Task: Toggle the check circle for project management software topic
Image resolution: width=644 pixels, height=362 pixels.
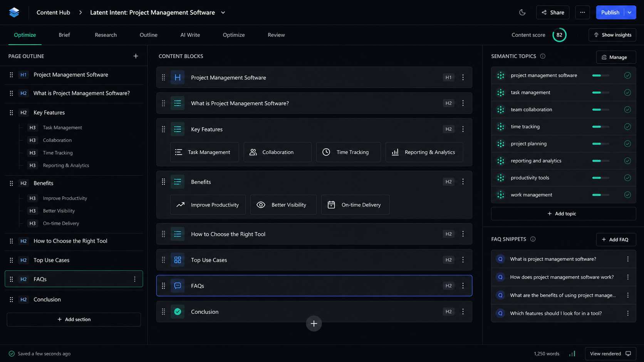Action: 627,75
